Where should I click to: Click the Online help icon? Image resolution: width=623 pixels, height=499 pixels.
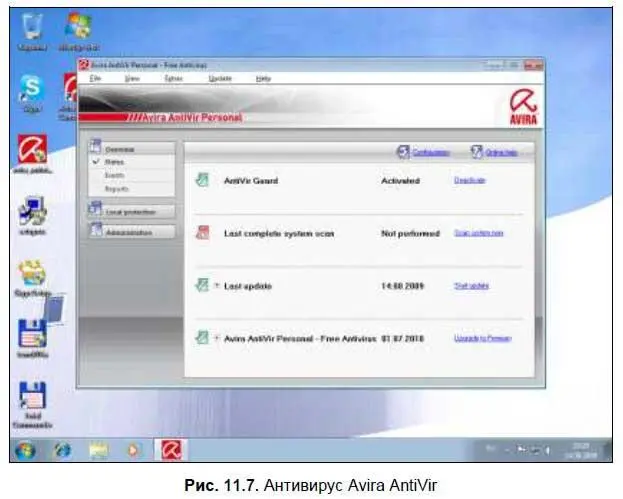pyautogui.click(x=476, y=152)
